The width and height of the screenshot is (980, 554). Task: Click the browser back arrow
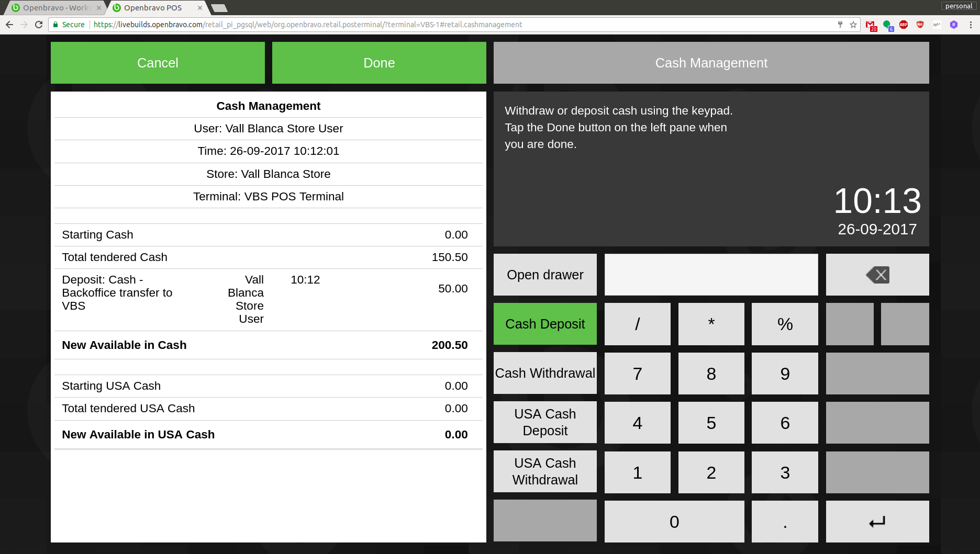pos(9,25)
